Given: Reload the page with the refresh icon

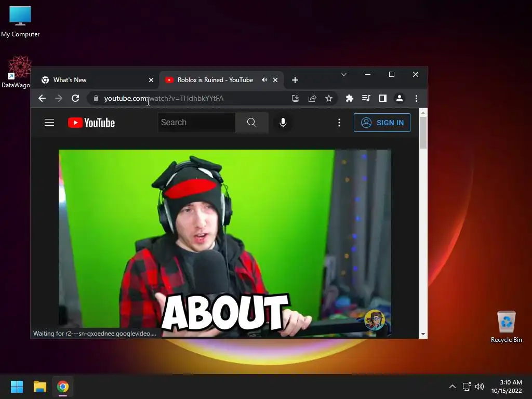Looking at the screenshot, I should coord(75,98).
